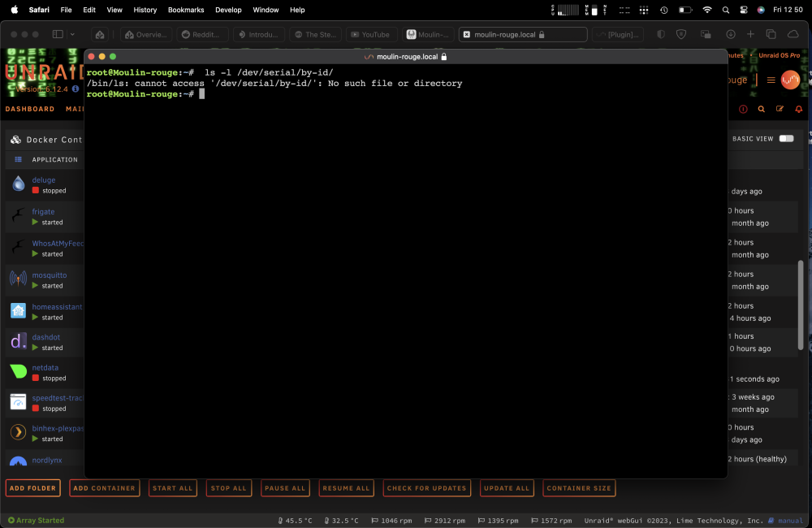Click the STOP ALL button

[x=228, y=488]
